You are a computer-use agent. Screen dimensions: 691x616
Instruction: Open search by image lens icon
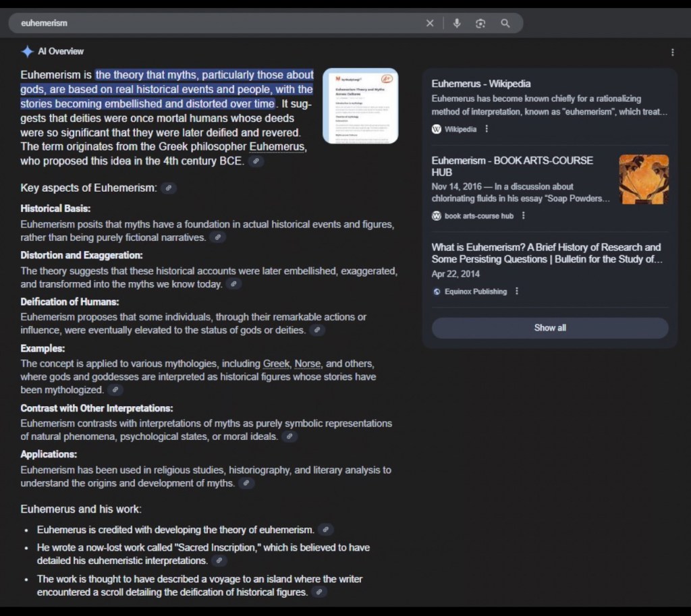click(x=480, y=24)
